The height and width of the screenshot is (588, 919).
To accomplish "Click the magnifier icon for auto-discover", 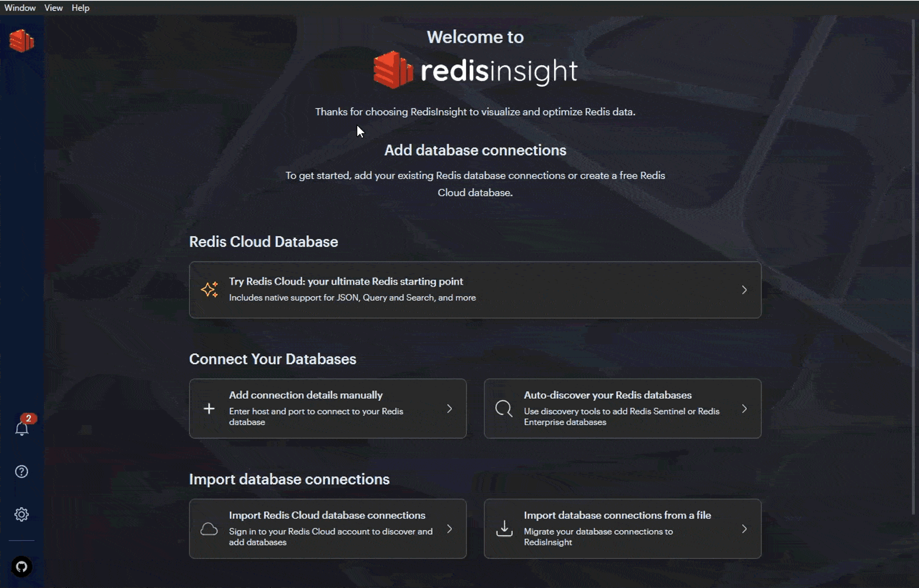I will pos(504,409).
